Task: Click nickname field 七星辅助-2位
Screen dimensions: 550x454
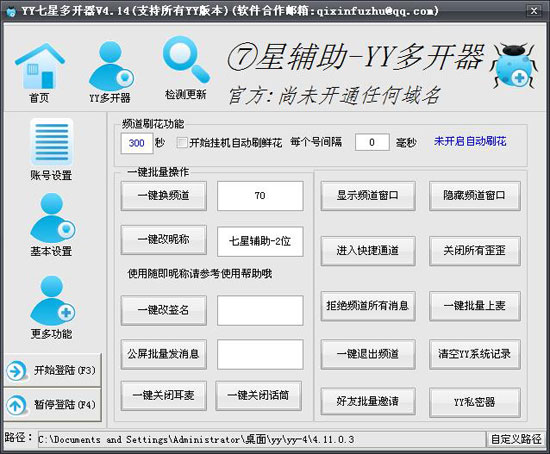Action: coord(260,241)
